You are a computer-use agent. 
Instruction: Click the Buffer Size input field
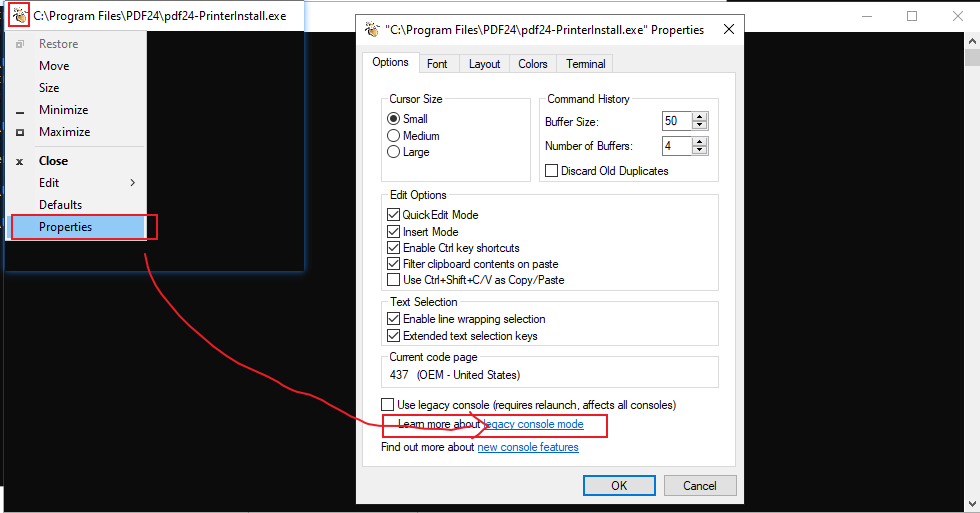point(676,121)
